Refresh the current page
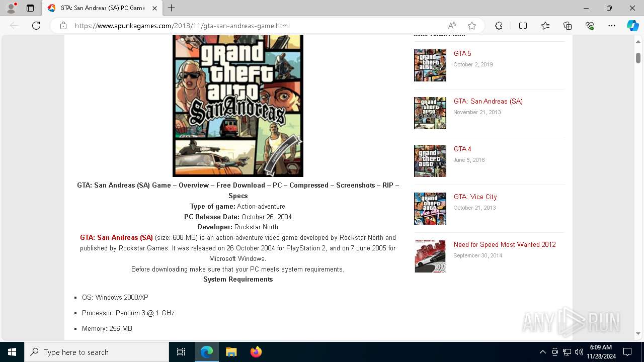Screen dimensions: 644x362 pyautogui.click(x=36, y=26)
